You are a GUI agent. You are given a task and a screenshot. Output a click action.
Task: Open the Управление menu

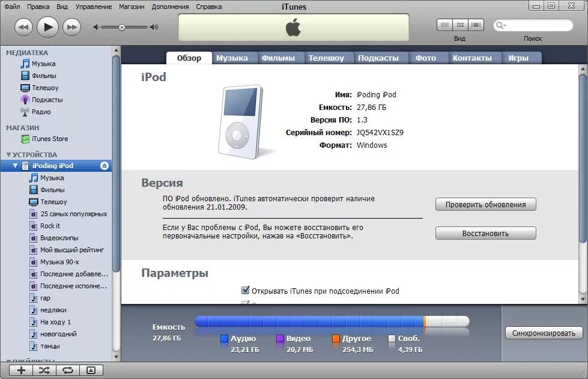point(93,7)
